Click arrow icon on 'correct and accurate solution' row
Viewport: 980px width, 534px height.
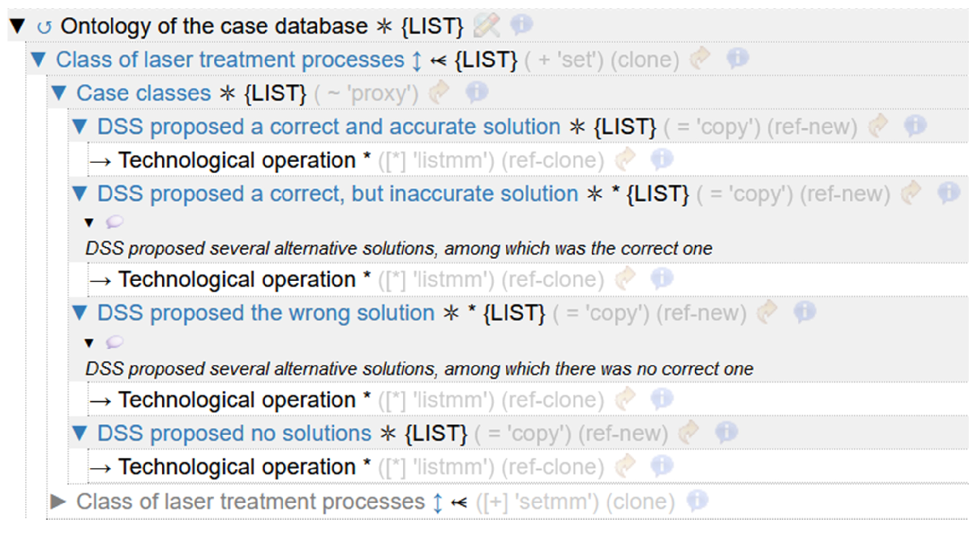(878, 125)
